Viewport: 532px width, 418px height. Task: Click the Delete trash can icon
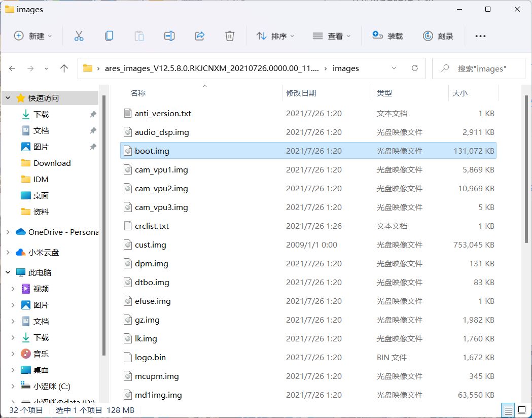(x=230, y=36)
